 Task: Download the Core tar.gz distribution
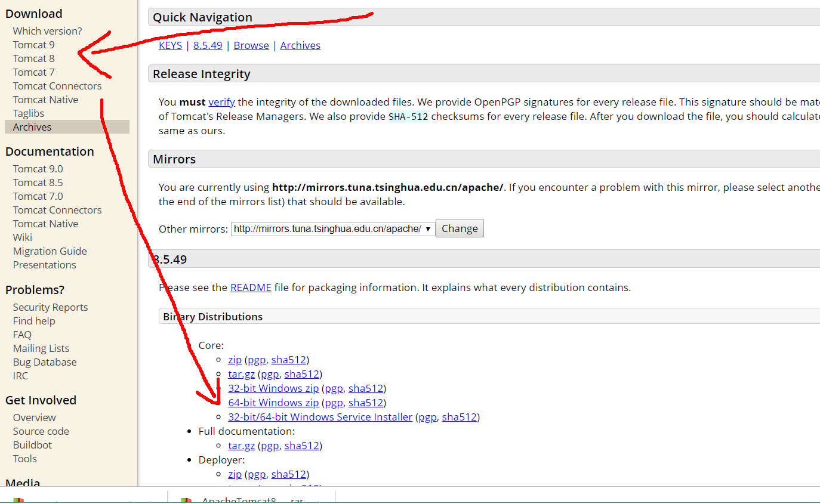[x=242, y=374]
